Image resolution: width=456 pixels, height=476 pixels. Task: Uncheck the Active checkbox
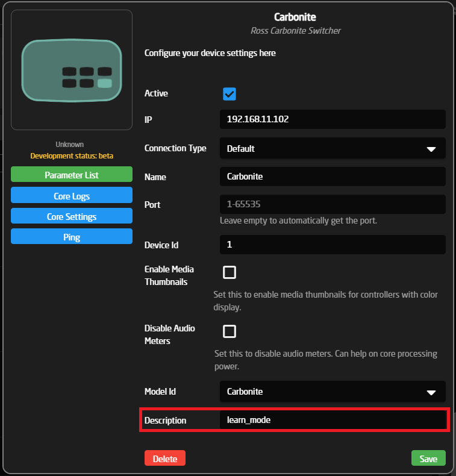230,94
